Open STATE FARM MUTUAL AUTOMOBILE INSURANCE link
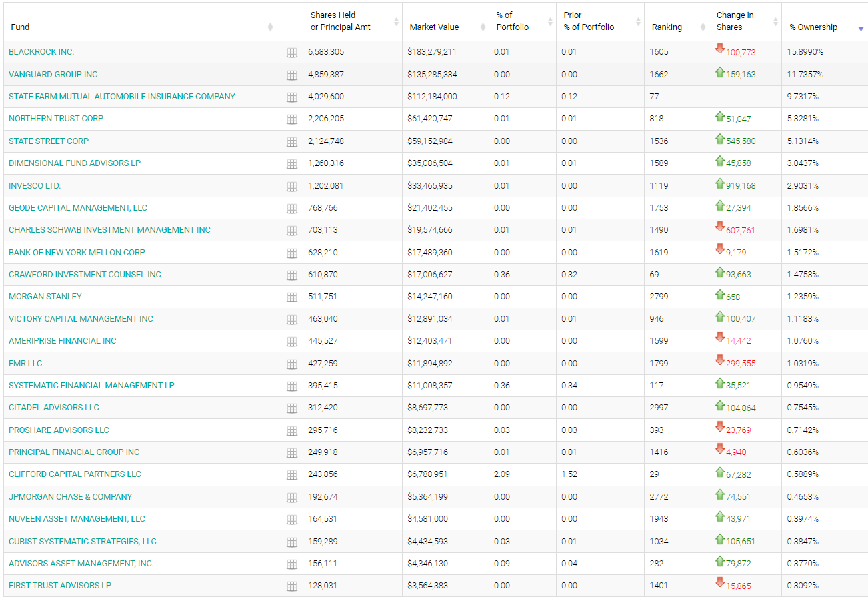868x603 pixels. [122, 97]
